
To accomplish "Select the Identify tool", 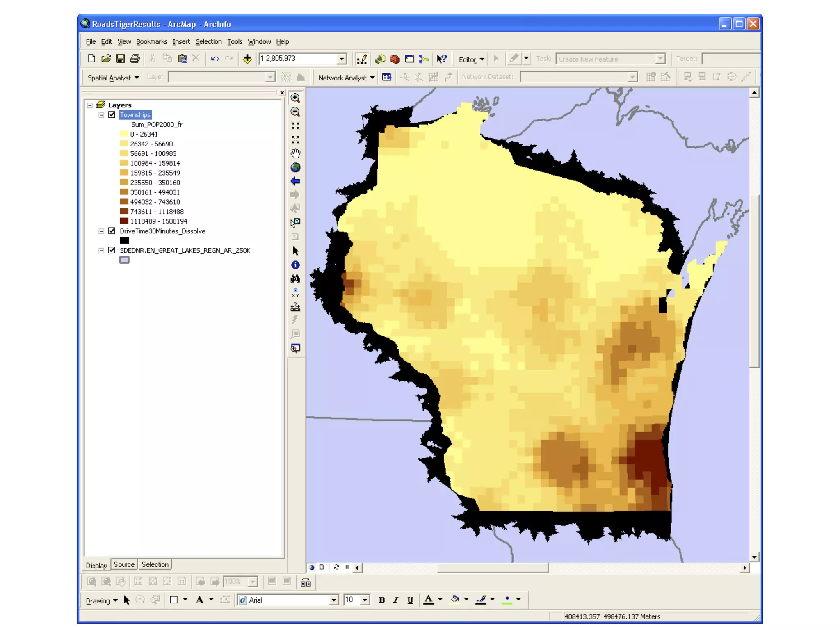I will (295, 265).
